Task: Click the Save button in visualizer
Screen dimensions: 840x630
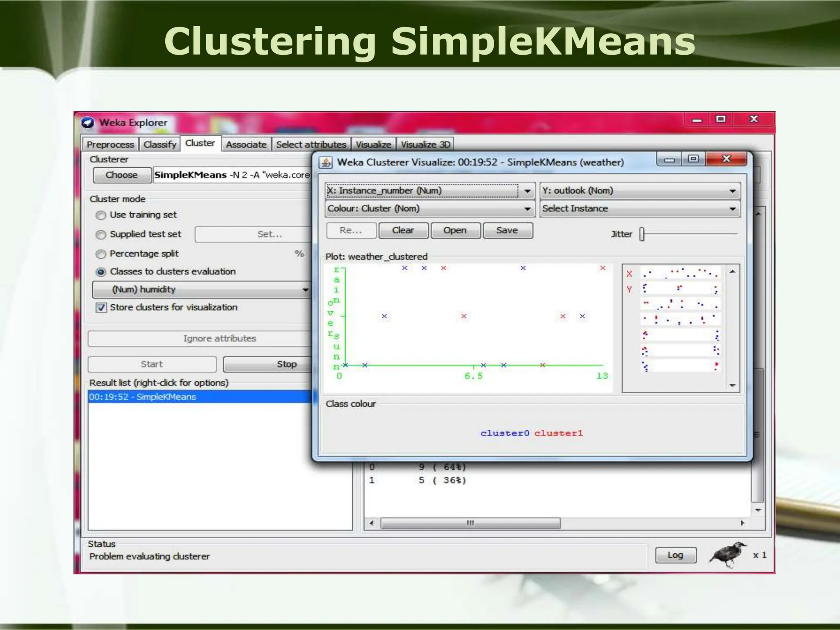Action: 507,231
